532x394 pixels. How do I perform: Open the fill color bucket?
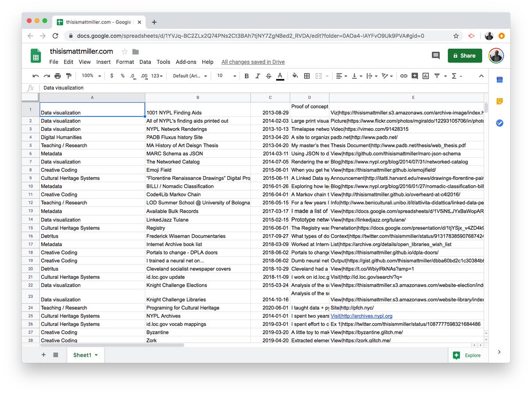[295, 76]
